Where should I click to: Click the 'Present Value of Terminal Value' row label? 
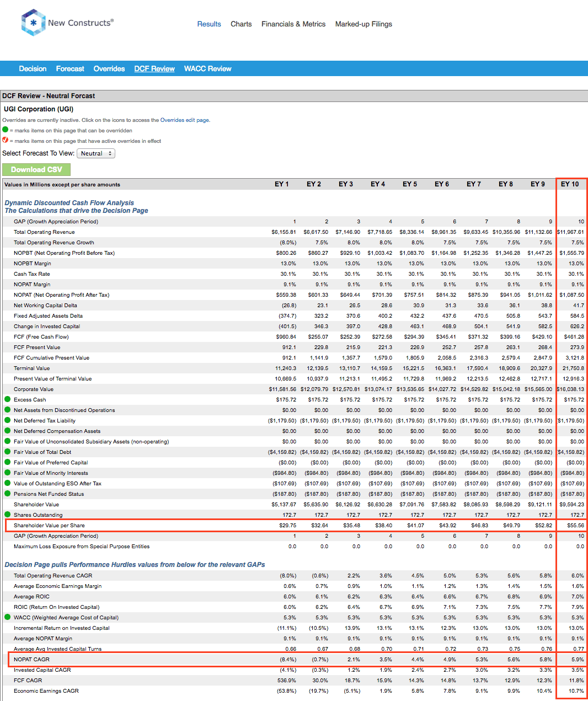coord(53,379)
